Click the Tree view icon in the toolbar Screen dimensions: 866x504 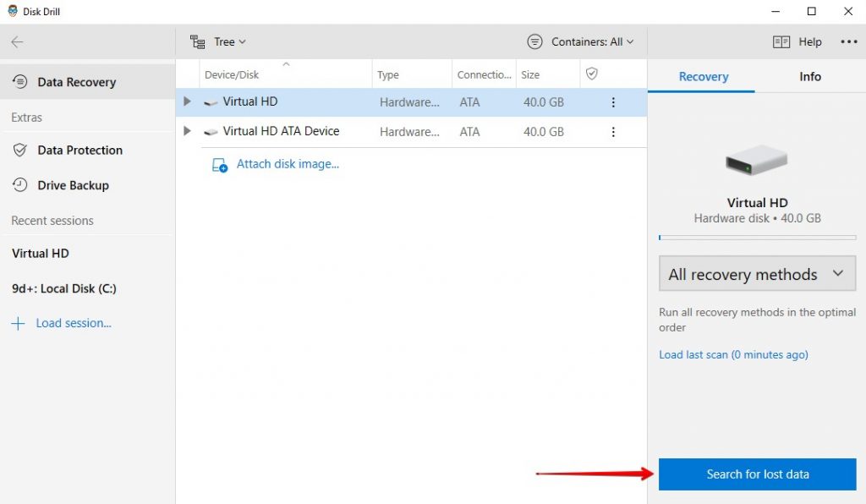point(198,41)
